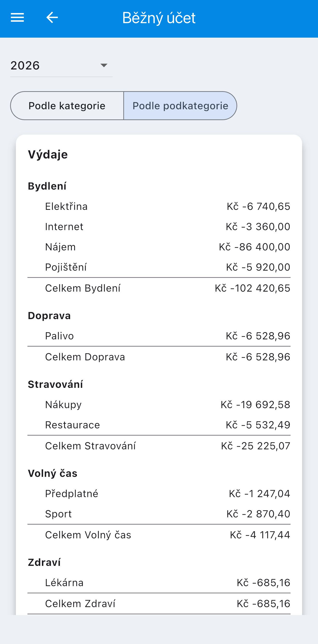318x644 pixels.
Task: Click the Volný čas category heading
Action: point(53,473)
